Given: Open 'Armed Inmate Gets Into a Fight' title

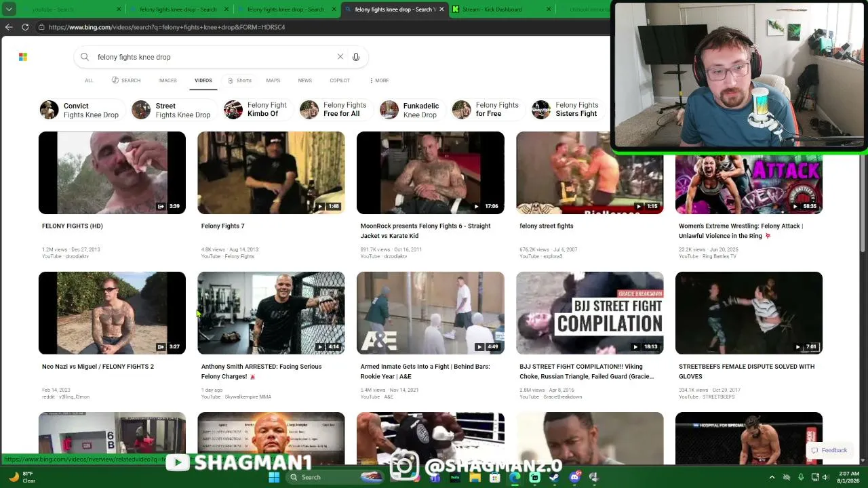Looking at the screenshot, I should pyautogui.click(x=425, y=371).
